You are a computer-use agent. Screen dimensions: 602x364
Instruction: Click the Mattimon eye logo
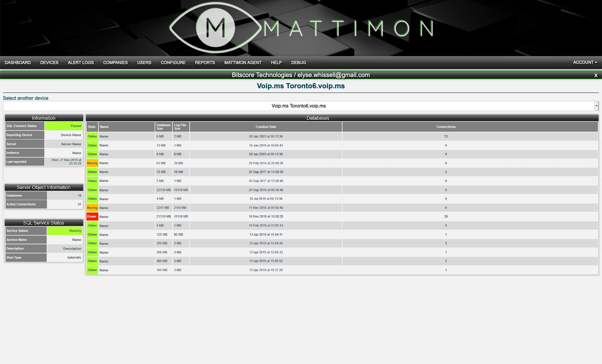(216, 28)
